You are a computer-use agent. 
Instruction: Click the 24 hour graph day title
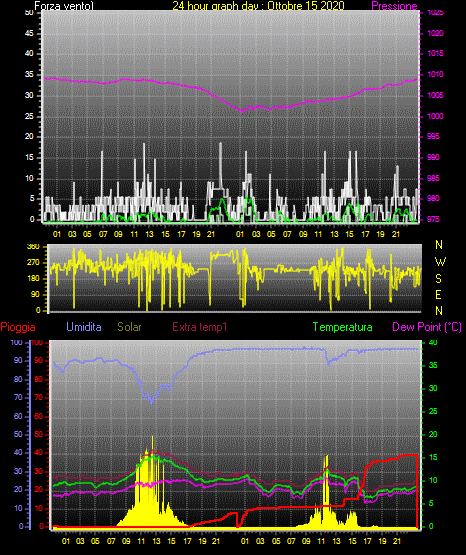[258, 6]
